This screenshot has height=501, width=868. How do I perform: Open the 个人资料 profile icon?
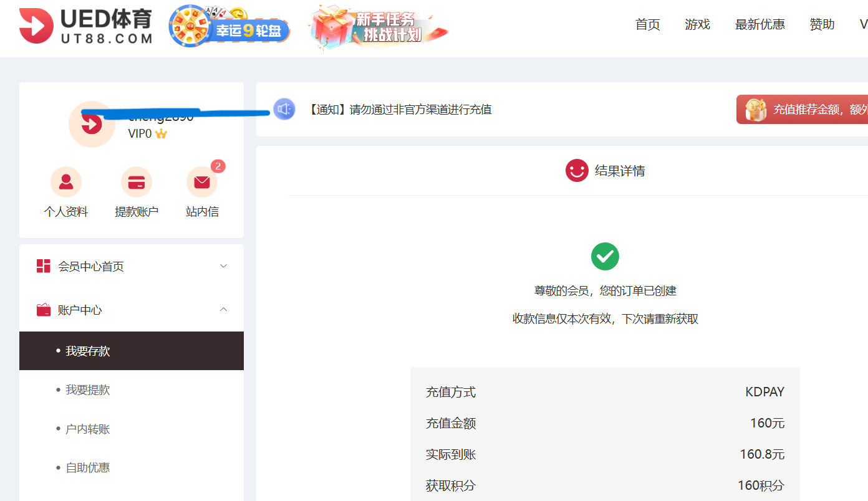[66, 181]
